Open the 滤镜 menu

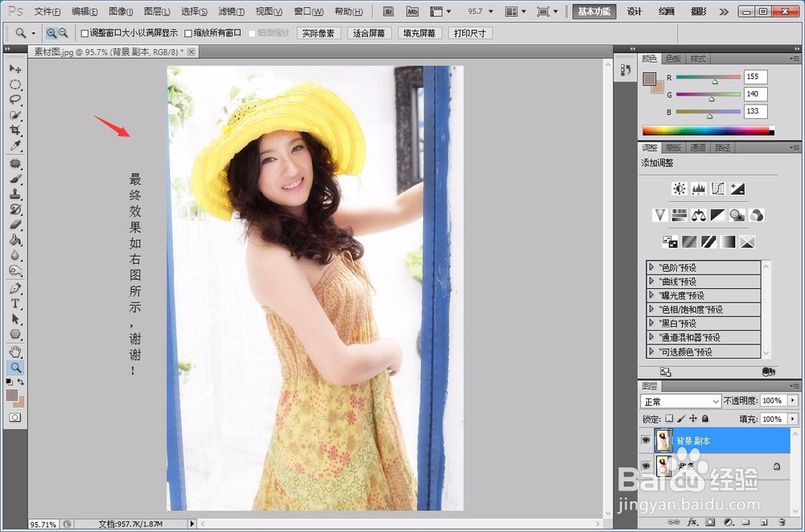[x=231, y=11]
